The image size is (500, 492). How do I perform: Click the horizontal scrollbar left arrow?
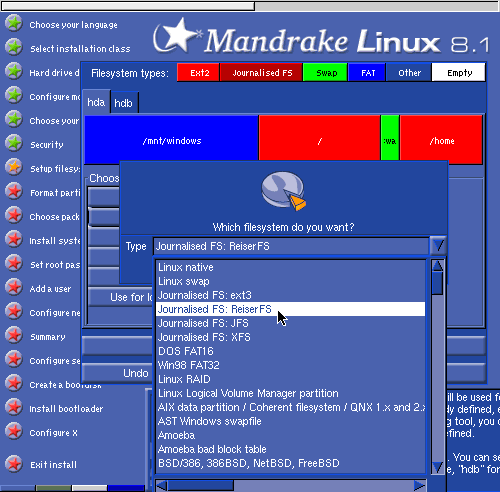click(x=161, y=485)
